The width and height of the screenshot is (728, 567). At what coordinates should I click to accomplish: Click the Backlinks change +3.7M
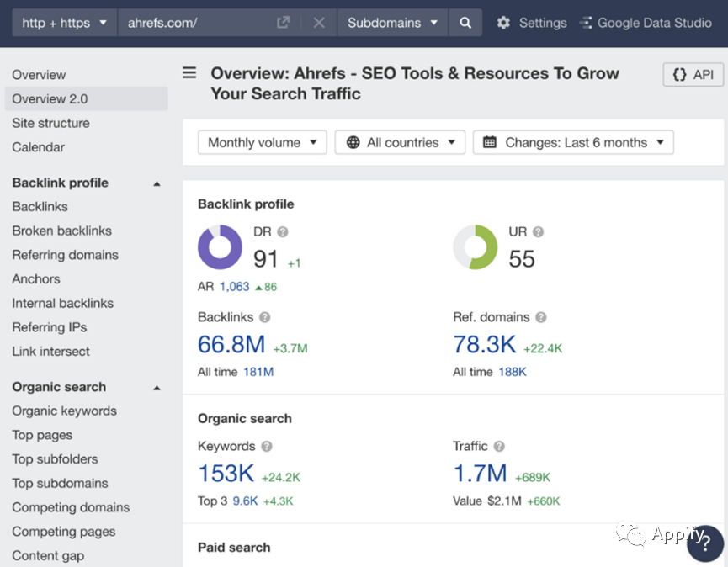tap(290, 348)
